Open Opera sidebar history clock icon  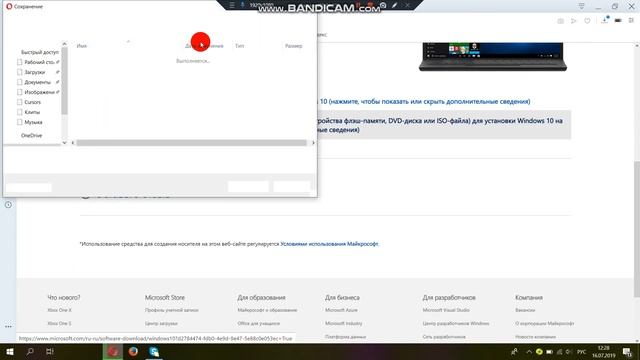(8, 204)
